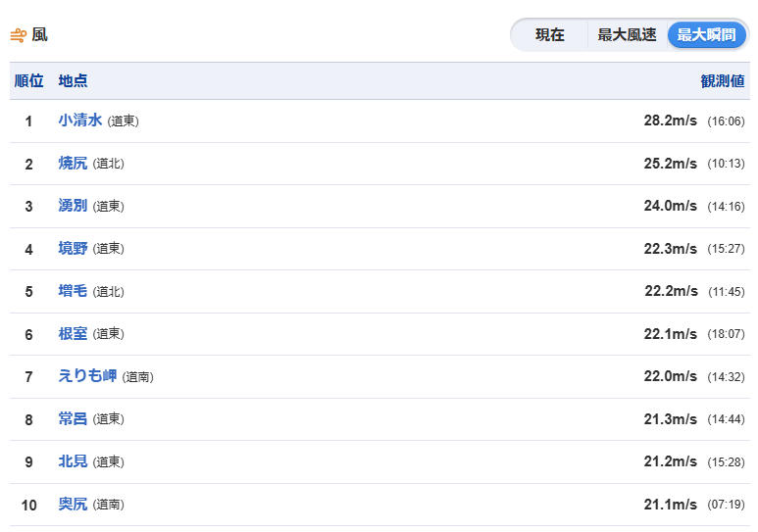Open the 奥尻 location link
This screenshot has width=758, height=532.
(73, 504)
